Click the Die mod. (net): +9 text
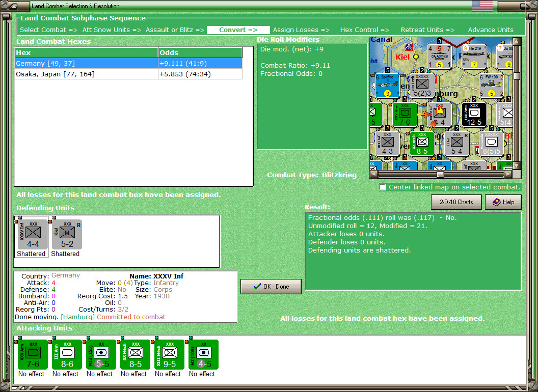This screenshot has height=392, width=538. click(x=291, y=49)
